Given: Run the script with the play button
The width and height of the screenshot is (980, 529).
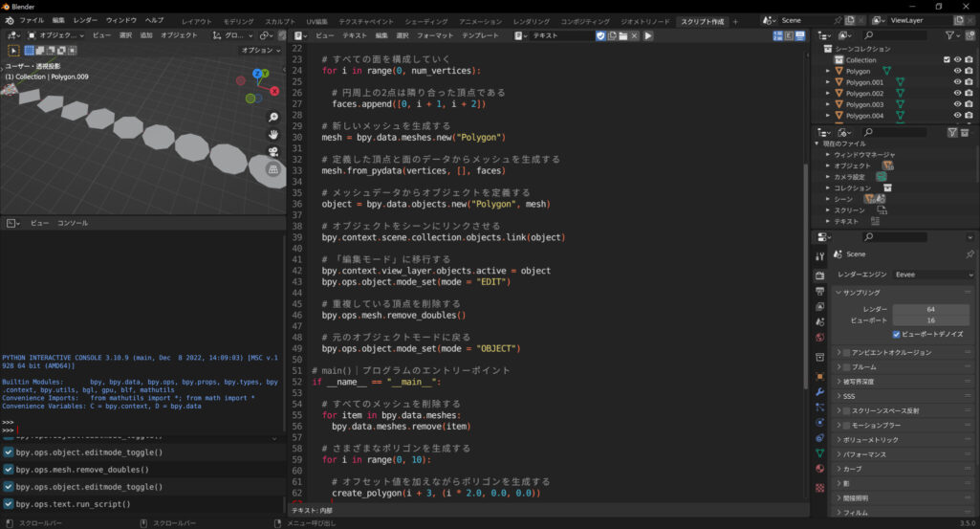Looking at the screenshot, I should 648,35.
